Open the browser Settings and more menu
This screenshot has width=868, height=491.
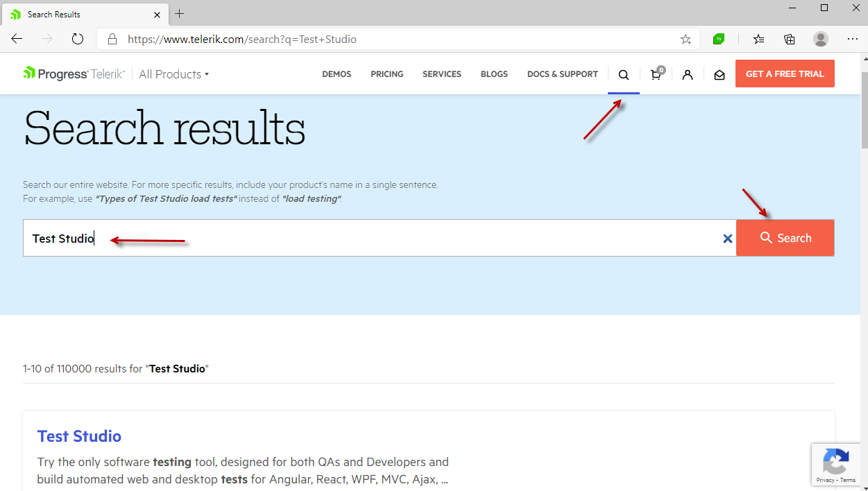[x=853, y=40]
